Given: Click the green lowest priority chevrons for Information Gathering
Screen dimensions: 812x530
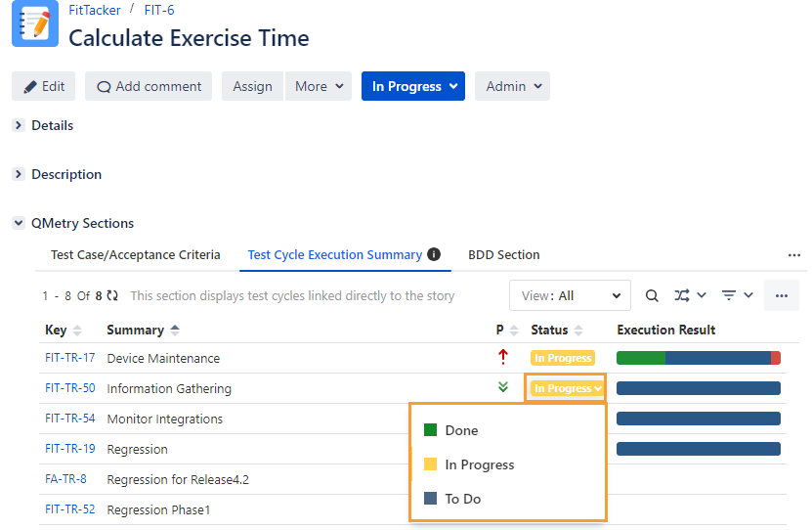Looking at the screenshot, I should pyautogui.click(x=503, y=387).
